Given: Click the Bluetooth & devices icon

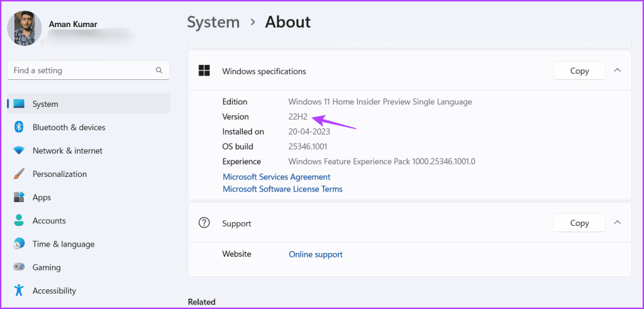Looking at the screenshot, I should point(19,127).
